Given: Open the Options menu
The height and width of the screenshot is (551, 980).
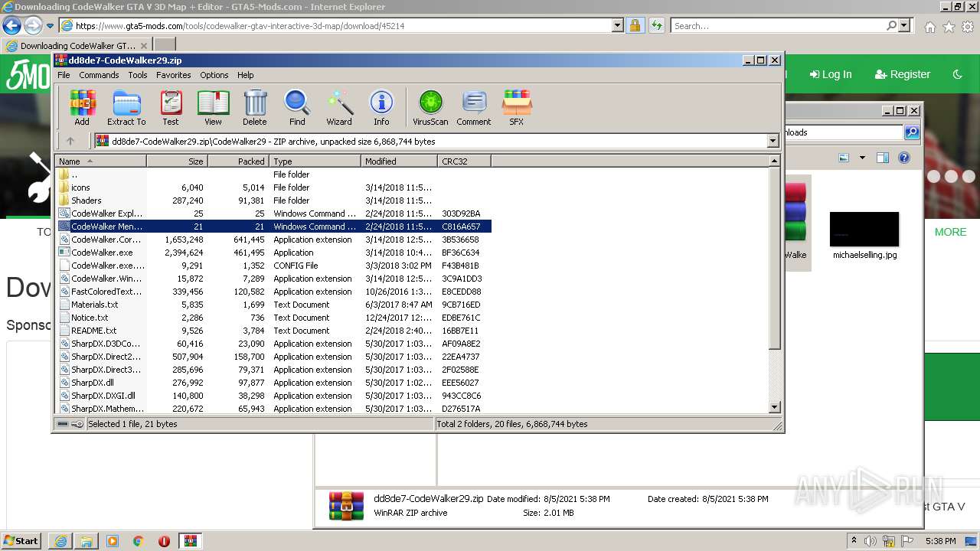Looking at the screenshot, I should pyautogui.click(x=214, y=75).
